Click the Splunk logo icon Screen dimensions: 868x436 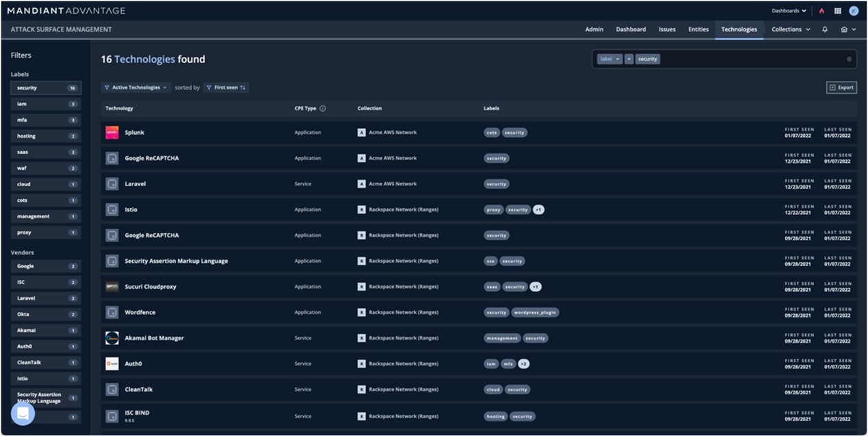pos(112,133)
